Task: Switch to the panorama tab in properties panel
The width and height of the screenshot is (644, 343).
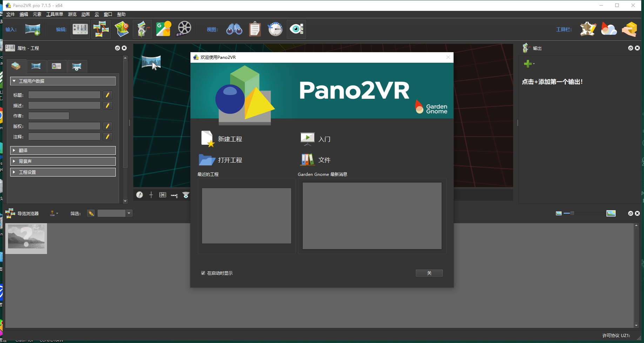Action: (x=36, y=66)
